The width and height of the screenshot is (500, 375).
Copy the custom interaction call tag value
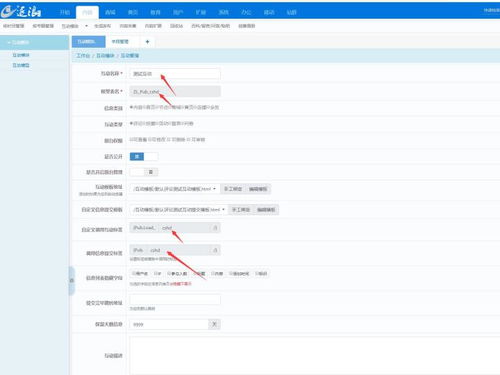[215, 228]
